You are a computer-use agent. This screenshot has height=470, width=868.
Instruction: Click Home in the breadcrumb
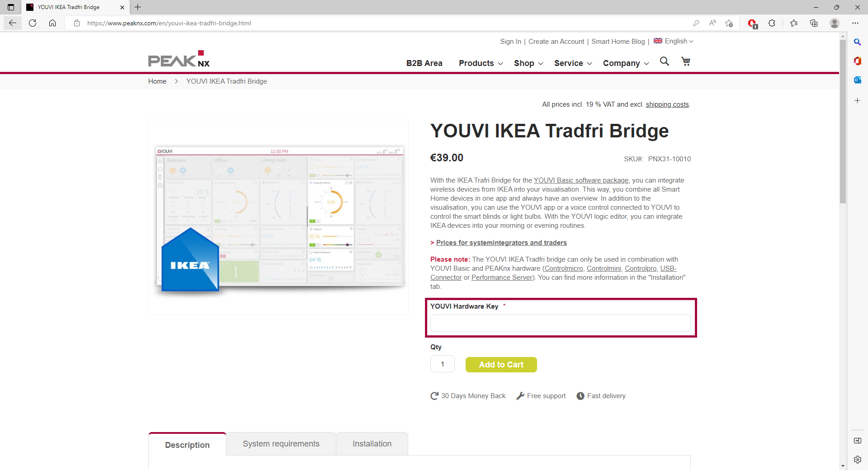(157, 81)
